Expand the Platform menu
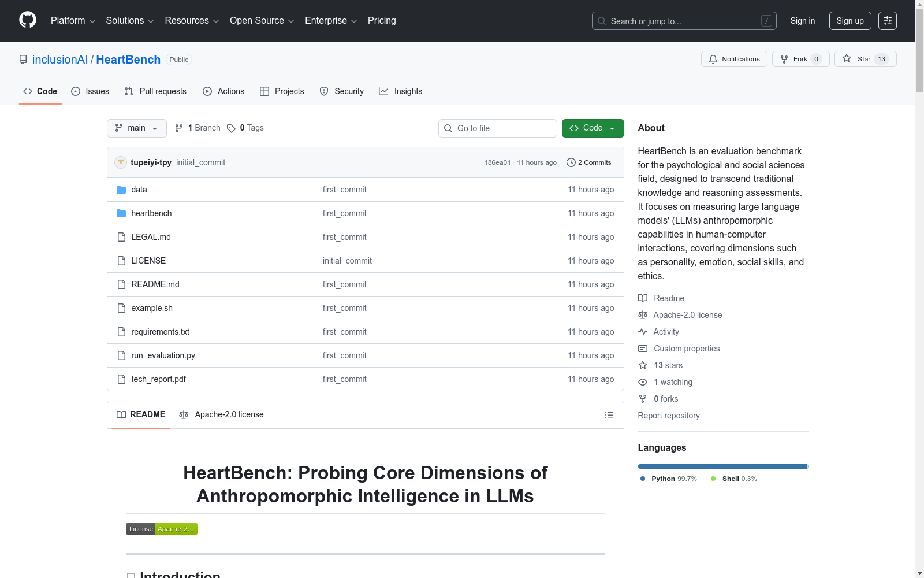924x578 pixels. coord(73,21)
